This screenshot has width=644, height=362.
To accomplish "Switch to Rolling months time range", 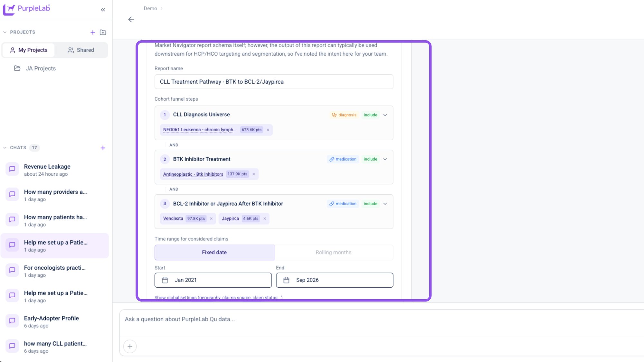I will 334,253.
